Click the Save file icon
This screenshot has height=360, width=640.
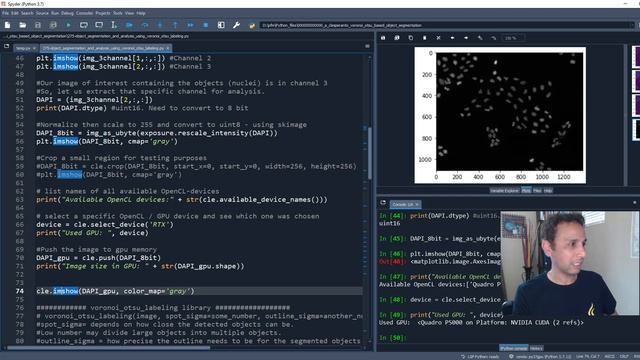tap(38, 25)
